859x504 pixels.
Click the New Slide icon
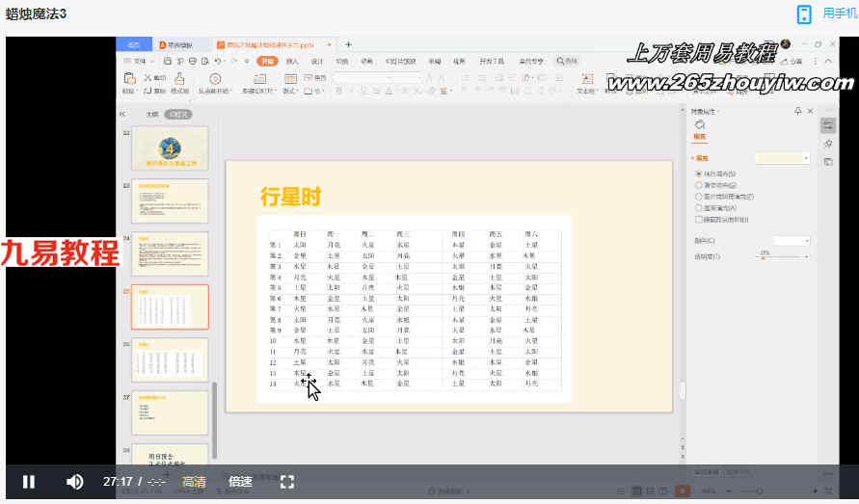click(x=259, y=79)
